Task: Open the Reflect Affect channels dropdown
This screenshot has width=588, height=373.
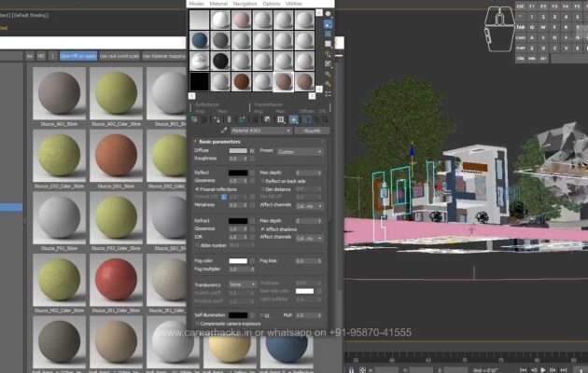Action: (309, 206)
